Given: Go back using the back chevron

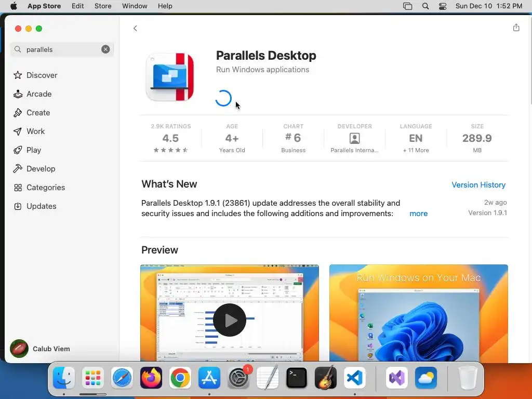Looking at the screenshot, I should click(x=135, y=28).
